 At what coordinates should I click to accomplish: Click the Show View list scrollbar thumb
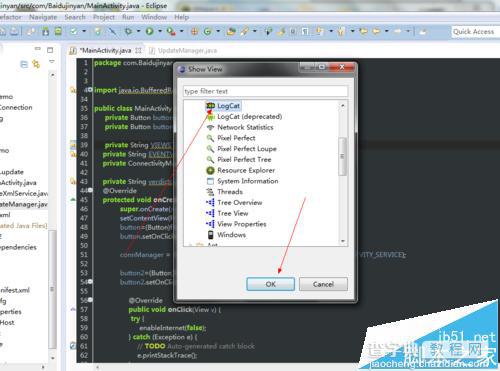(x=342, y=156)
